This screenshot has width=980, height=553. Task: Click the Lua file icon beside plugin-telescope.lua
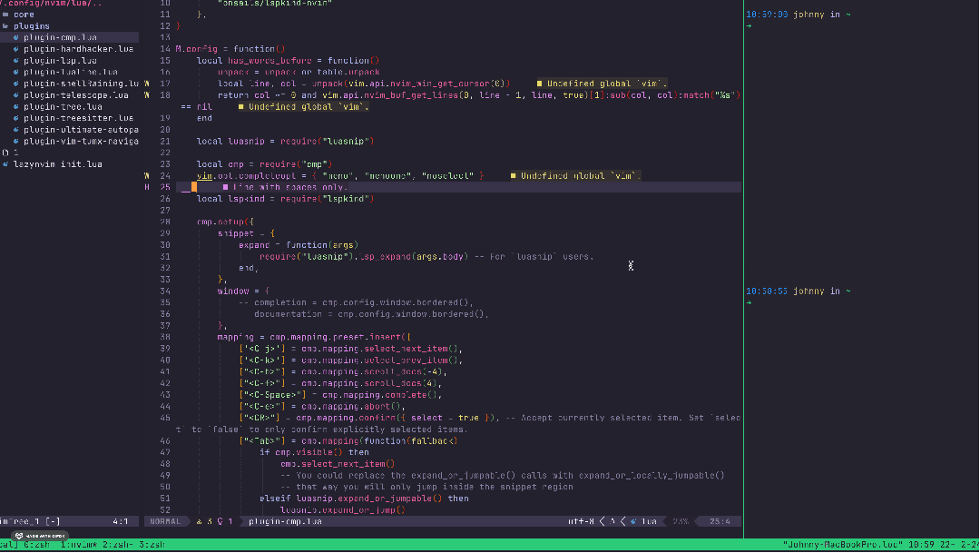pyautogui.click(x=16, y=95)
